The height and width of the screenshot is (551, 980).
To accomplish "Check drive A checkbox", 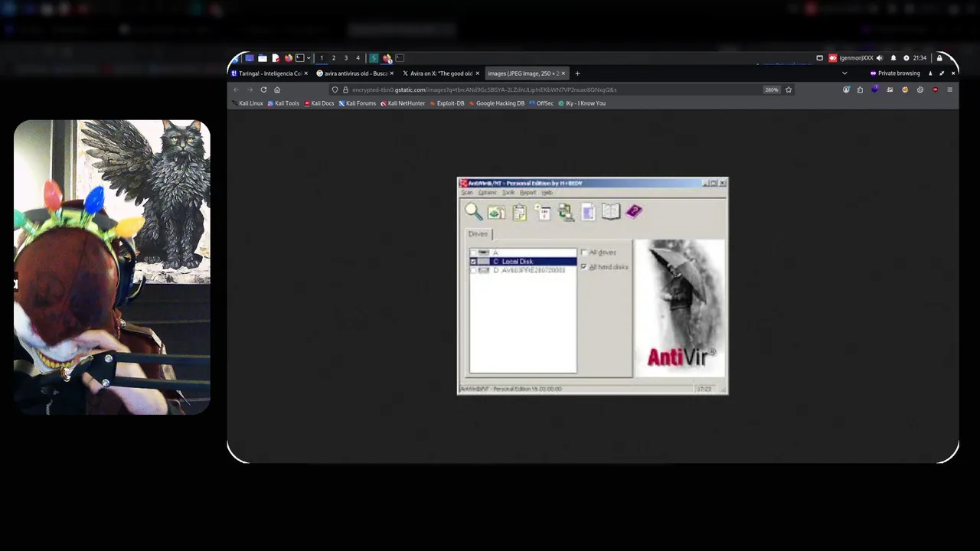I will [473, 253].
